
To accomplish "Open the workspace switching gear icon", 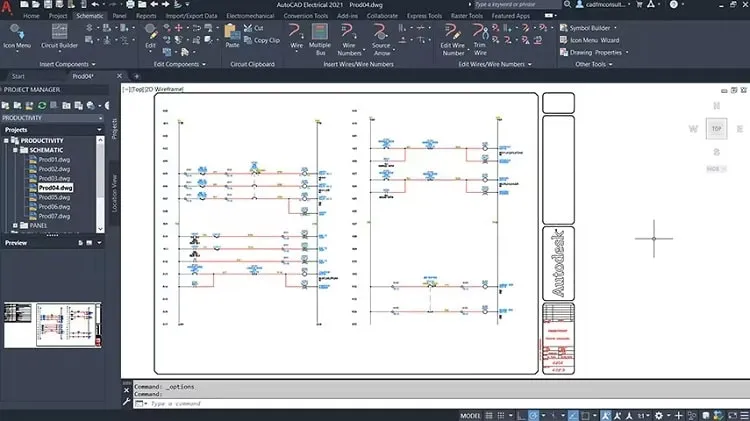I will click(x=659, y=416).
